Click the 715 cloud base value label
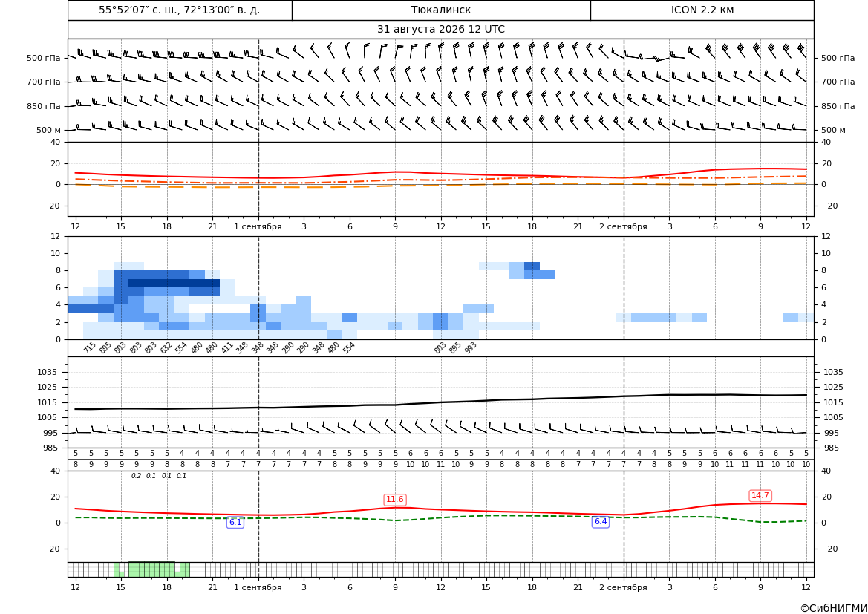The height and width of the screenshot is (614, 868). pos(90,347)
